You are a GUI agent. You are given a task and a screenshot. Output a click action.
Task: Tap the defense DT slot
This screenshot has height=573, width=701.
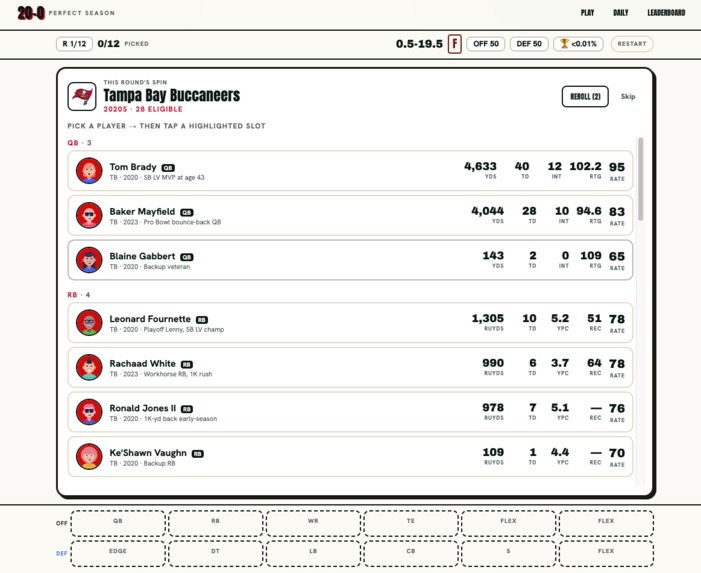(215, 554)
